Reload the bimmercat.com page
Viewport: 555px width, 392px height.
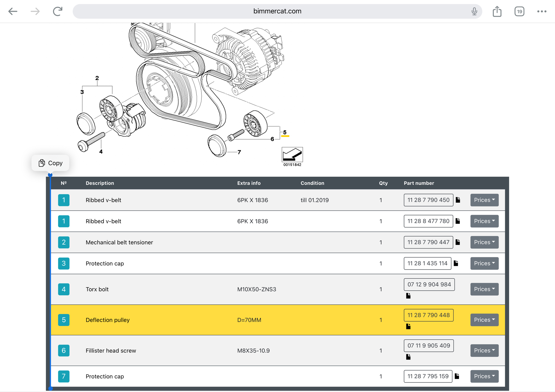pyautogui.click(x=58, y=11)
